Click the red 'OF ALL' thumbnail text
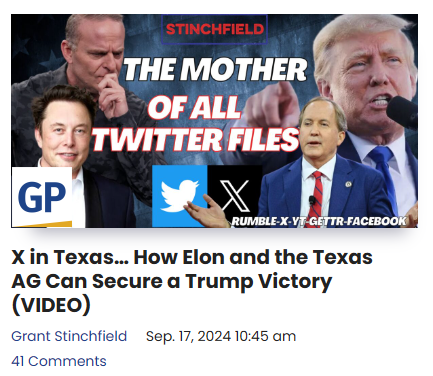This screenshot has width=433, height=376. (194, 107)
